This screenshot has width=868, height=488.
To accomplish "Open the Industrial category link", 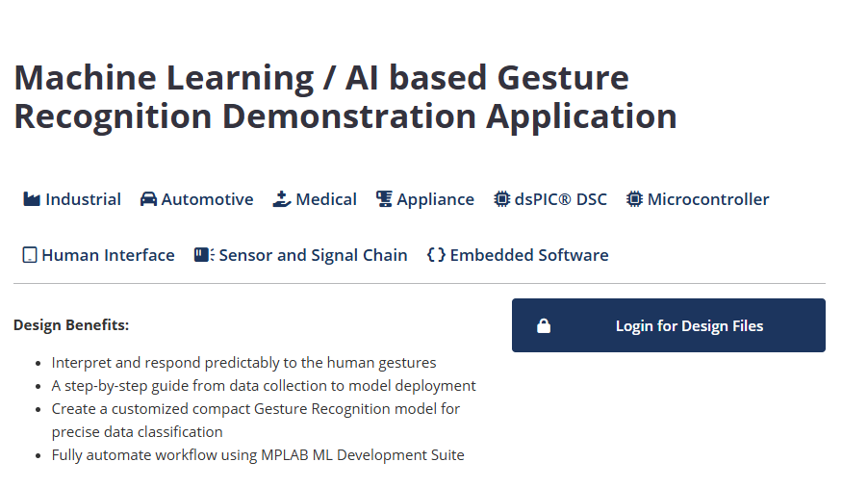I will click(72, 199).
